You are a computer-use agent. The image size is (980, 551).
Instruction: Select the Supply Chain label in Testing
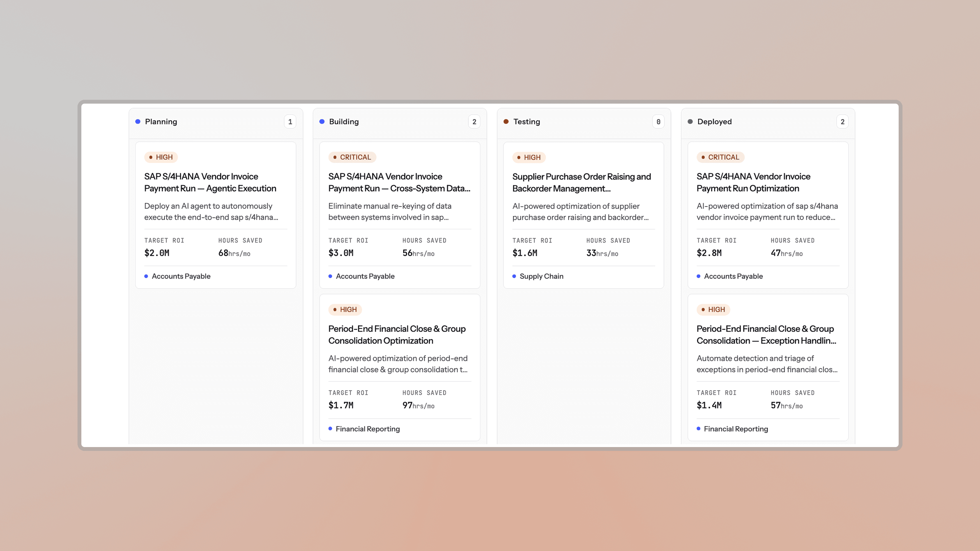tap(541, 276)
